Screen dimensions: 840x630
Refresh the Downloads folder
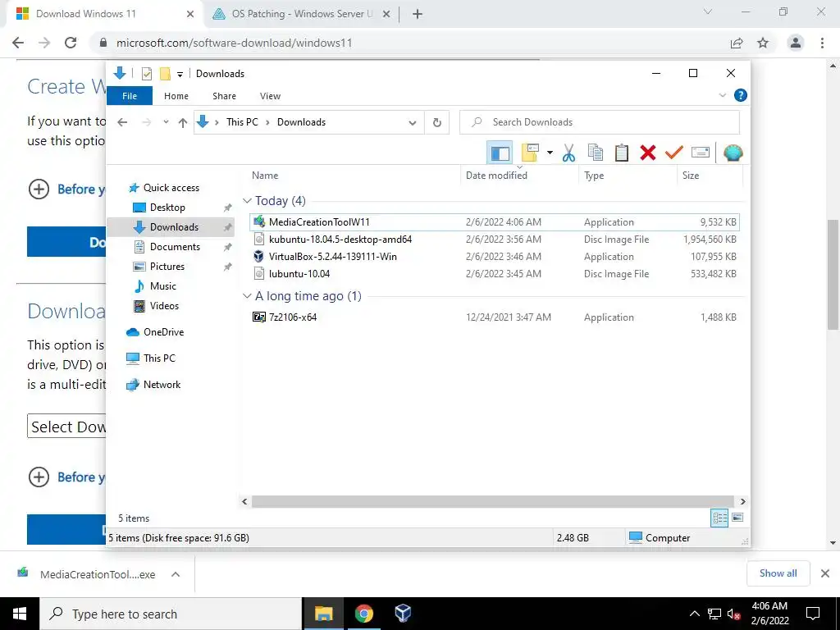[437, 123]
